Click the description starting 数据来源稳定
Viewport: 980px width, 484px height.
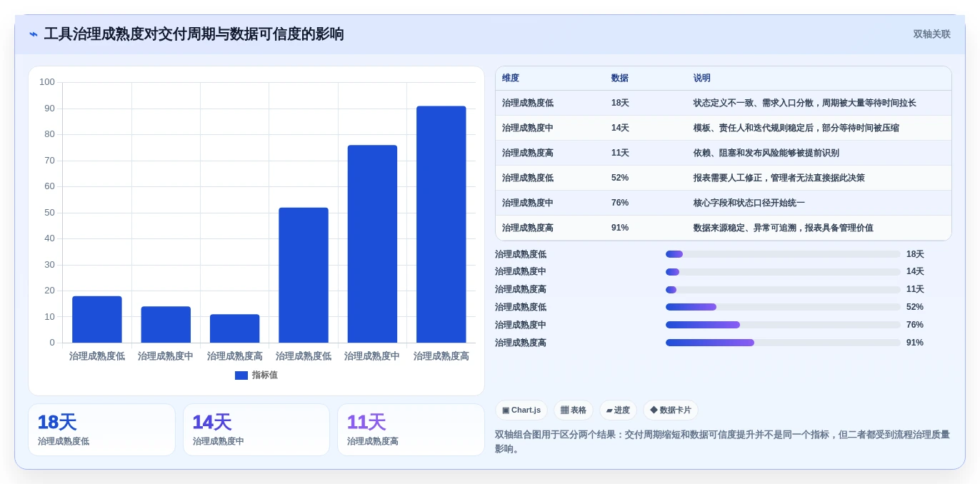(x=784, y=228)
